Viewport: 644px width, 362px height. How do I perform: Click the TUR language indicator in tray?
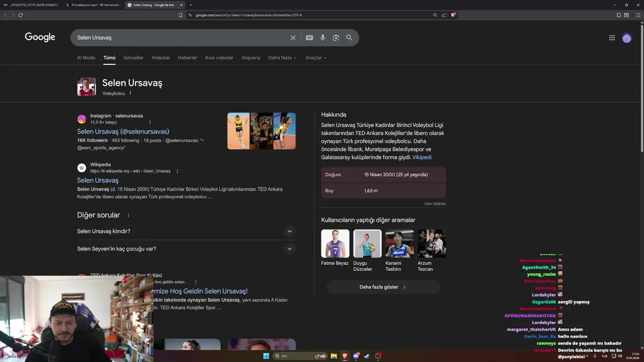604,356
